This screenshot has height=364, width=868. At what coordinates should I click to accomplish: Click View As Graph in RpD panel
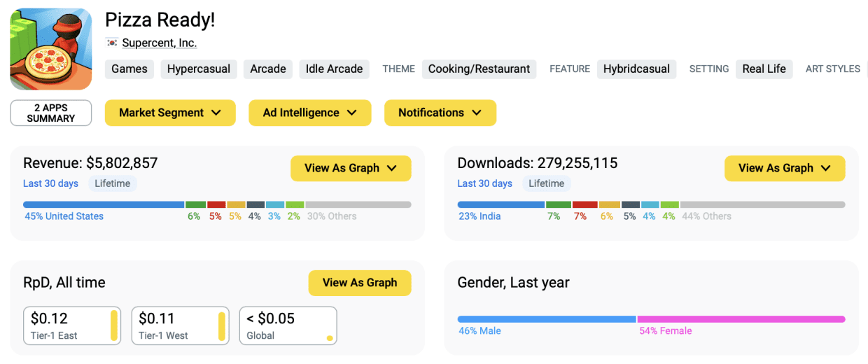click(x=359, y=283)
